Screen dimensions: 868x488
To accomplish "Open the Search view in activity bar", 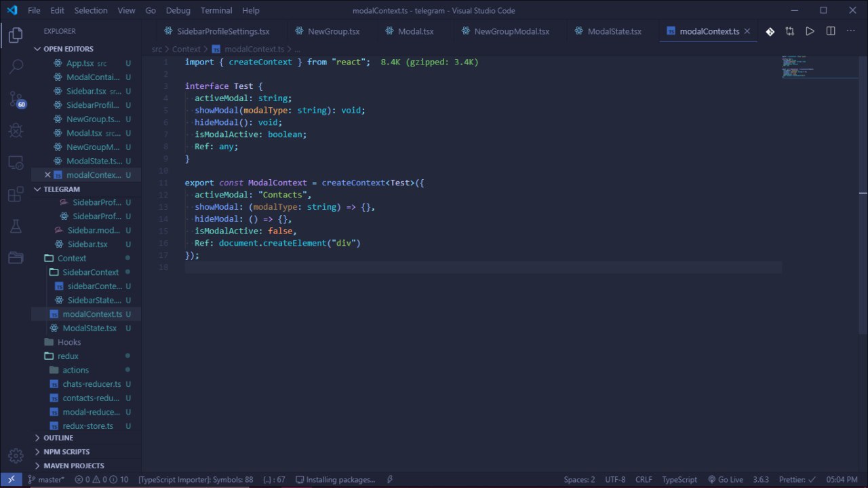I will point(16,66).
